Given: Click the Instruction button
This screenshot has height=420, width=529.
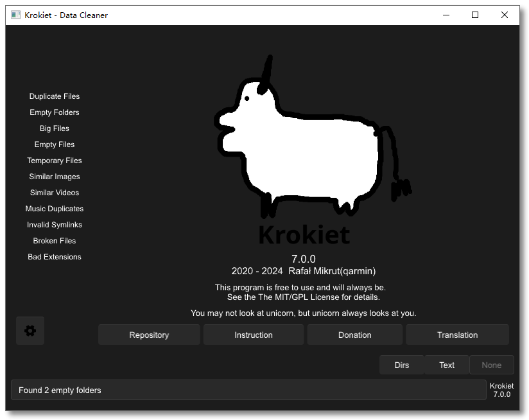Looking at the screenshot, I should [254, 335].
